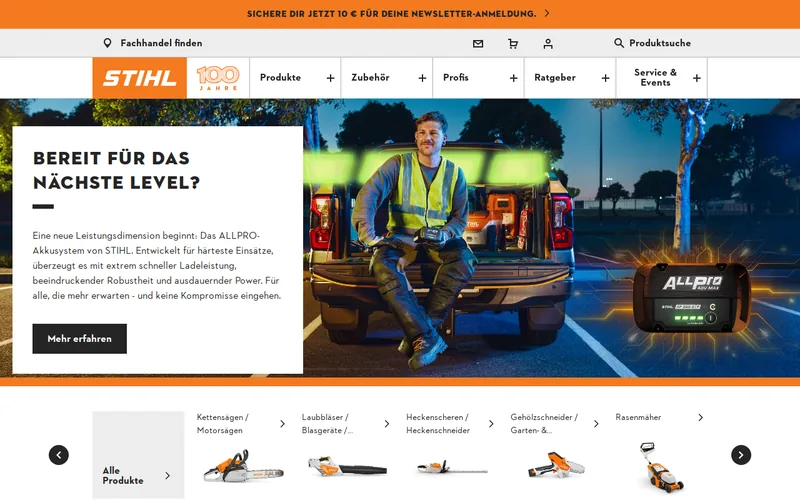
Task: Click the ALLPRO battery image in banner
Action: (x=691, y=298)
